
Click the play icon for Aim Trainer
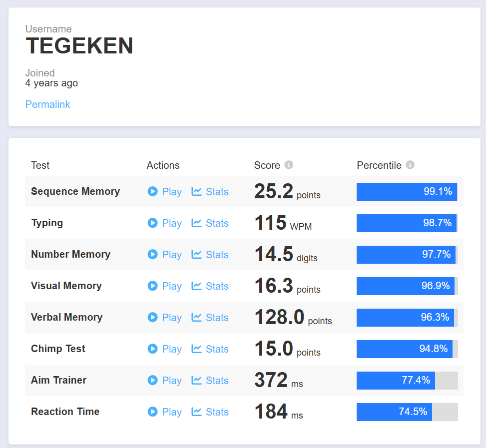[x=152, y=380]
